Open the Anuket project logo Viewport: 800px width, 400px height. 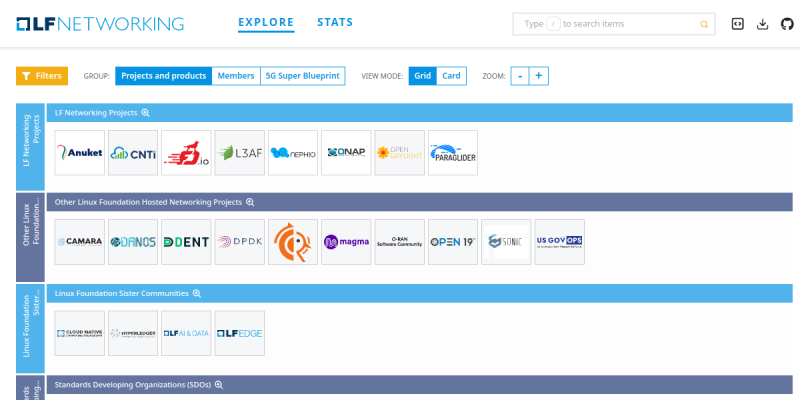click(x=80, y=153)
